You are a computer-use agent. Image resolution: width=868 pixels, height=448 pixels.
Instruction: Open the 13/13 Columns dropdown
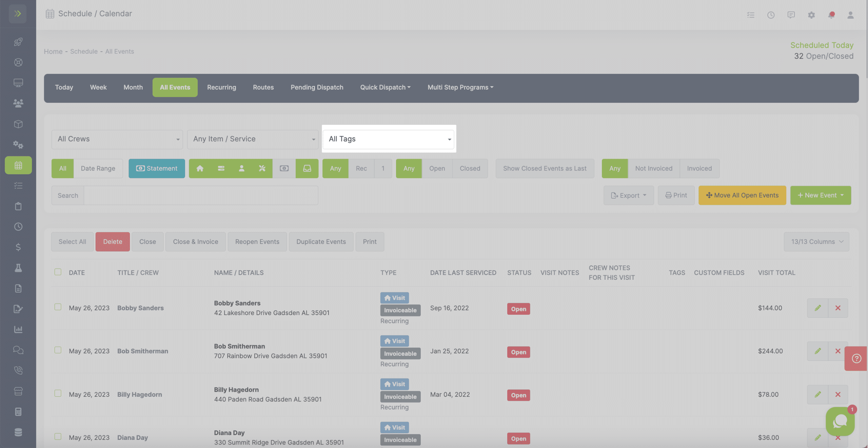[816, 242]
